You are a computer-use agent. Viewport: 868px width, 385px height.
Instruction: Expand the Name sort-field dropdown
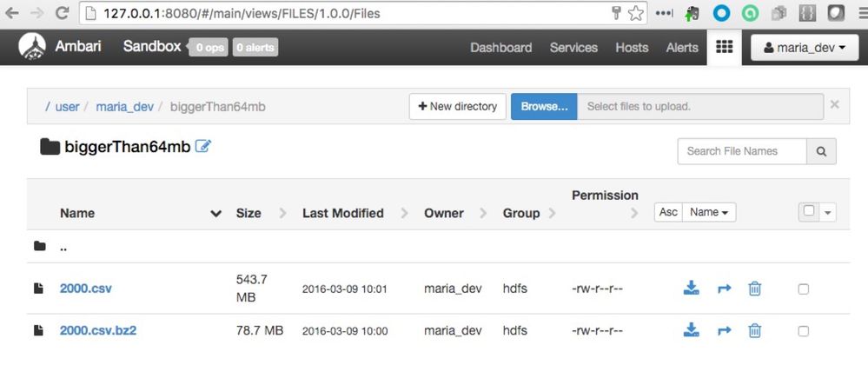[x=709, y=212]
